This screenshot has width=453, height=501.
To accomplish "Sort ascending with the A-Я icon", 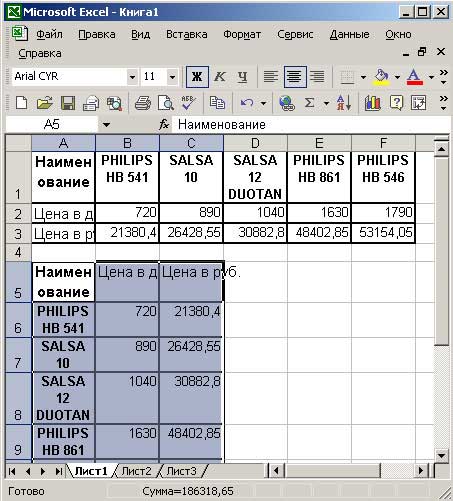I will [x=344, y=103].
